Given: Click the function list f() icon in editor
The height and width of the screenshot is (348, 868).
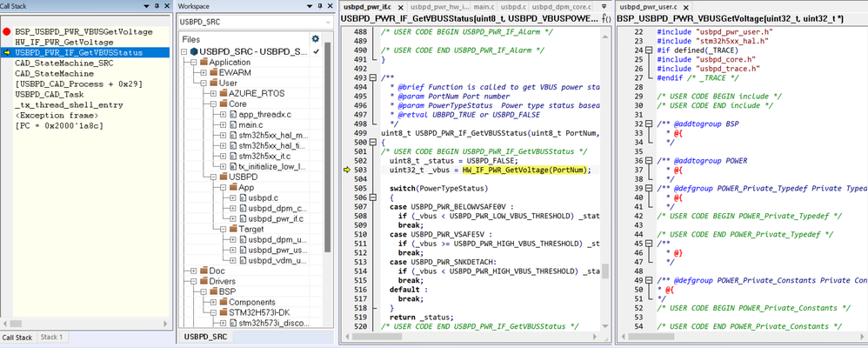Looking at the screenshot, I should pos(605,18).
